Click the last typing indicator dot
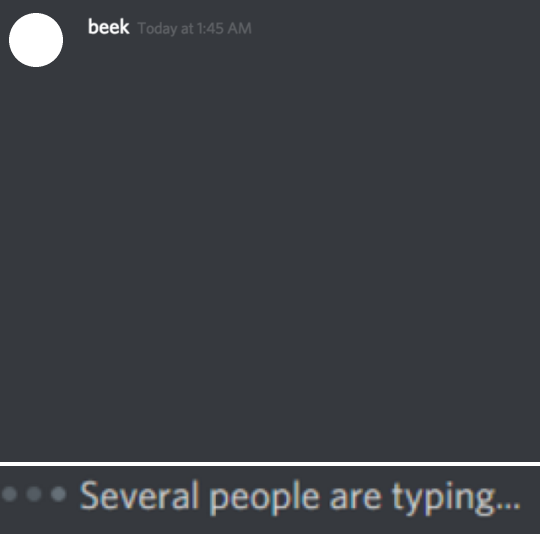The width and height of the screenshot is (540, 534). pos(59,494)
